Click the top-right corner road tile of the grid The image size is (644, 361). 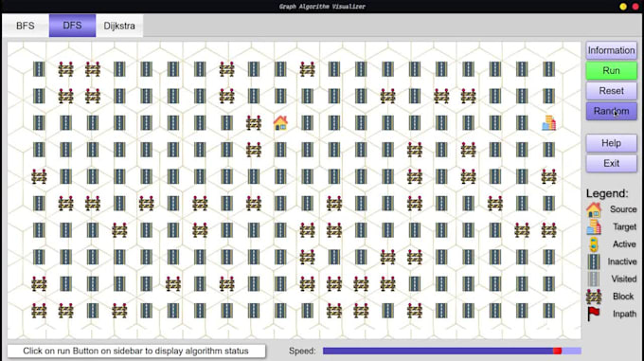(548, 69)
